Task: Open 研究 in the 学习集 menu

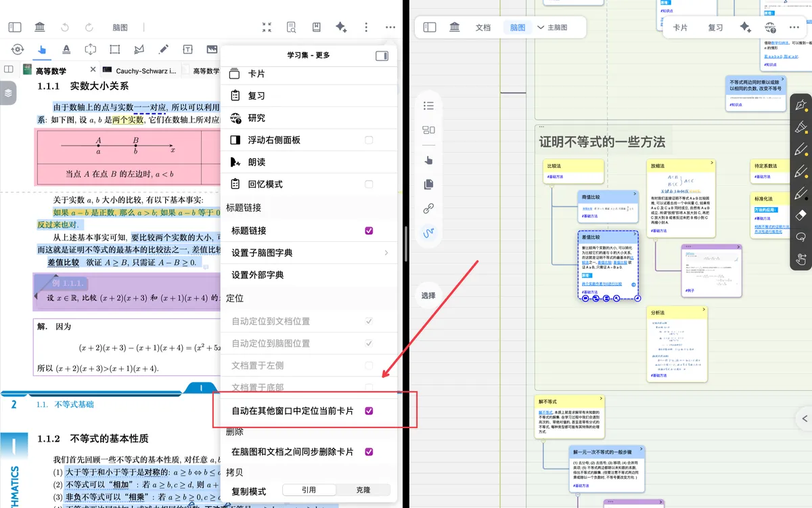Action: click(x=309, y=118)
